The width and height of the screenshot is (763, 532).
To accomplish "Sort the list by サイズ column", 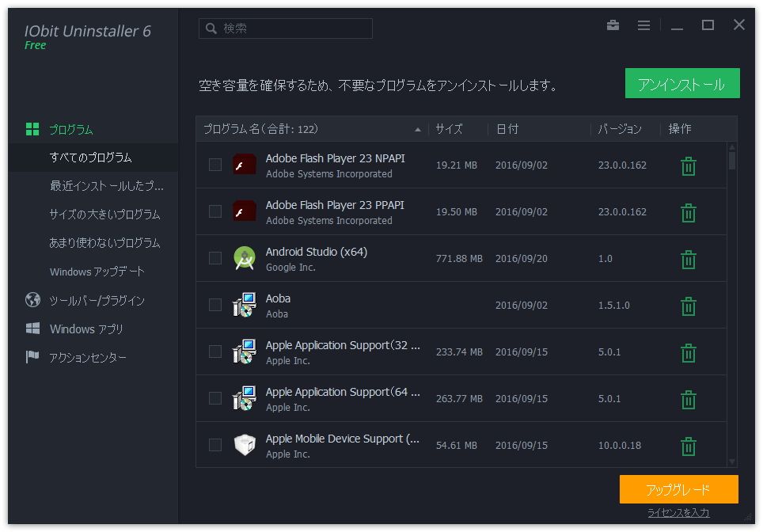I will [449, 129].
